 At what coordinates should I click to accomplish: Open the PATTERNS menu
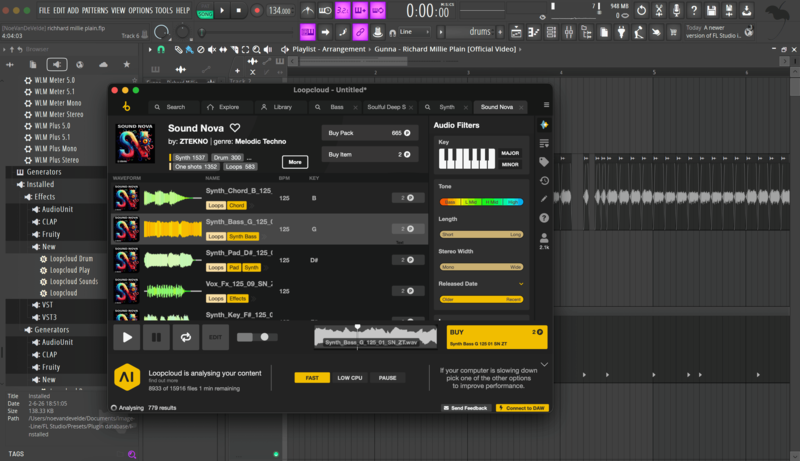95,10
